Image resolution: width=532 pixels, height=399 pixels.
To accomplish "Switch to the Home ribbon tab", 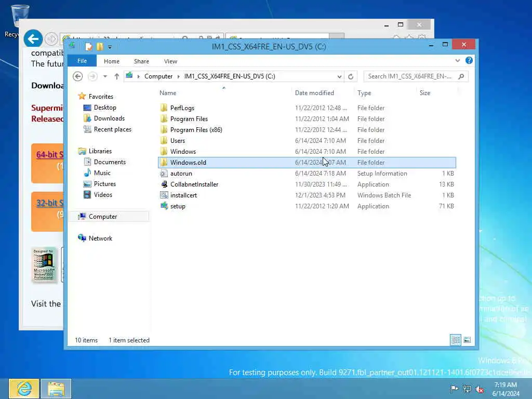I will coord(112,61).
